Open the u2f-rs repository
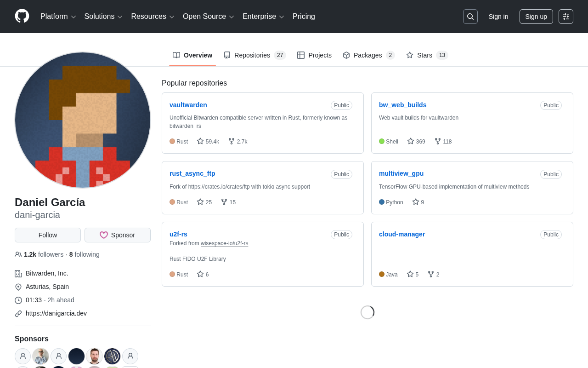Image resolution: width=588 pixels, height=368 pixels. coord(178,234)
